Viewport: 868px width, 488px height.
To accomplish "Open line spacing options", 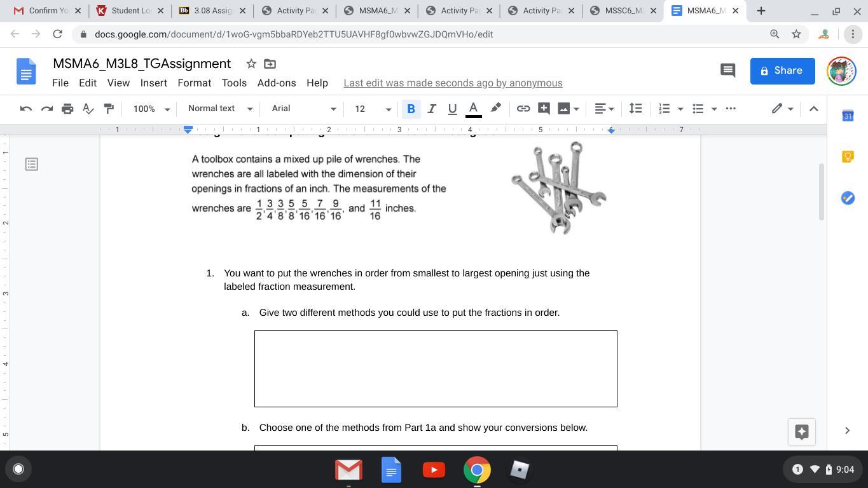I will pyautogui.click(x=635, y=109).
